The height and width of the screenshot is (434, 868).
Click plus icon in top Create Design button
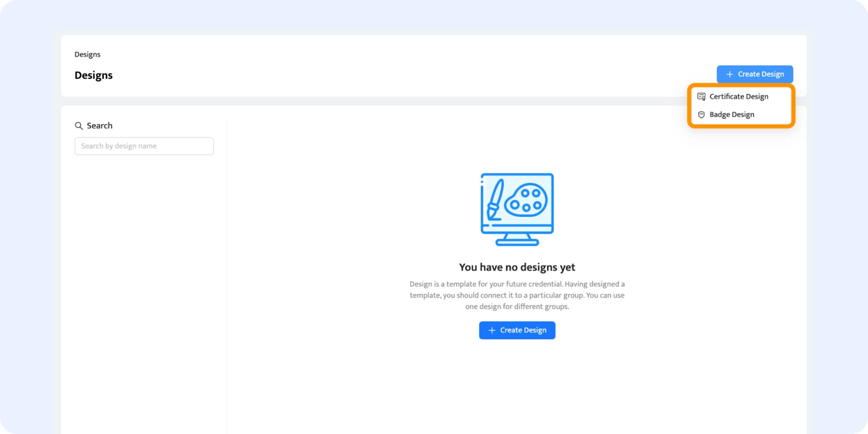point(729,74)
